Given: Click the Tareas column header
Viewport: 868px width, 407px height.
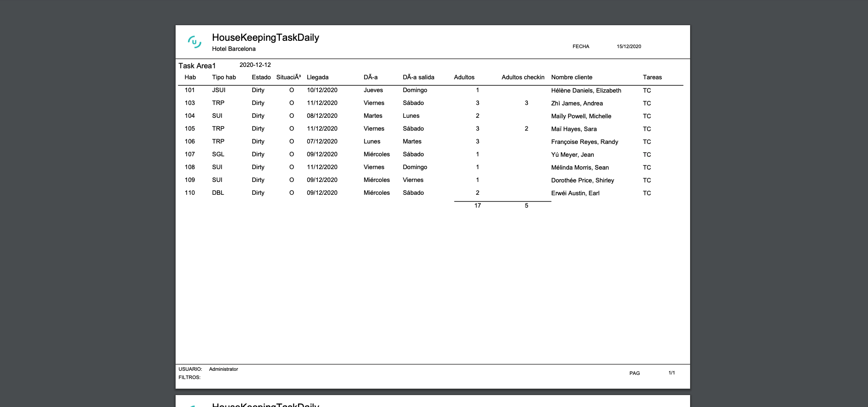Looking at the screenshot, I should pos(652,77).
